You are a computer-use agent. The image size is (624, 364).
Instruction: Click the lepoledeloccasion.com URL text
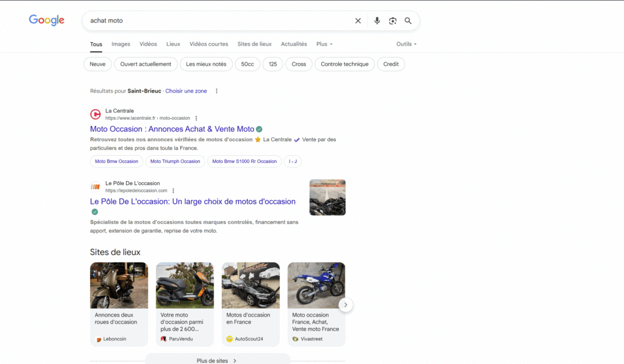136,191
